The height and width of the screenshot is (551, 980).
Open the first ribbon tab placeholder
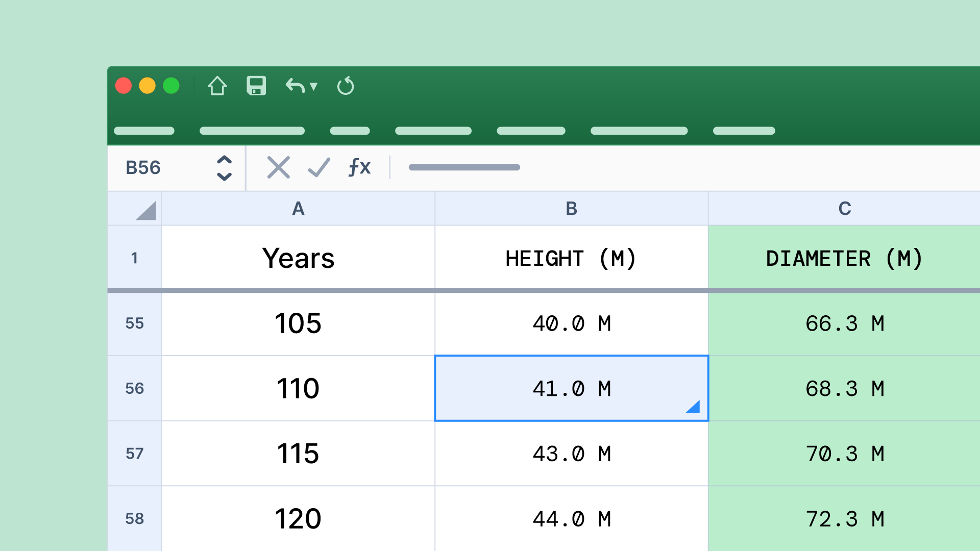tap(144, 131)
